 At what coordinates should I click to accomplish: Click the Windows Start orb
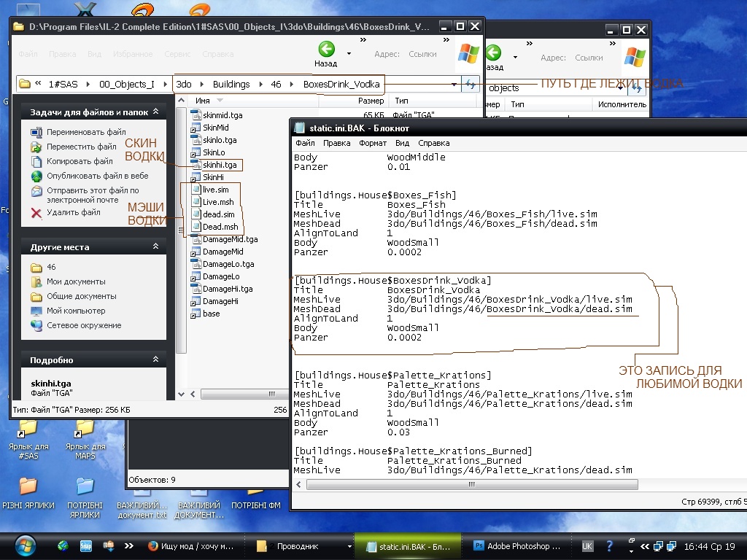tap(24, 545)
